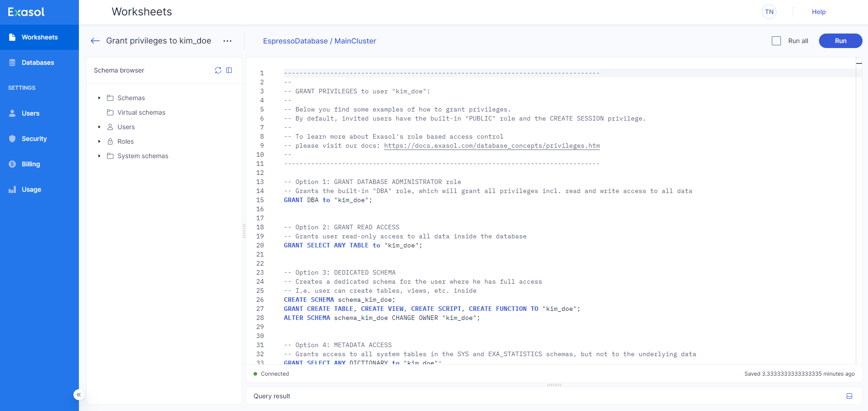Minimize the Query result panel

pos(849,396)
